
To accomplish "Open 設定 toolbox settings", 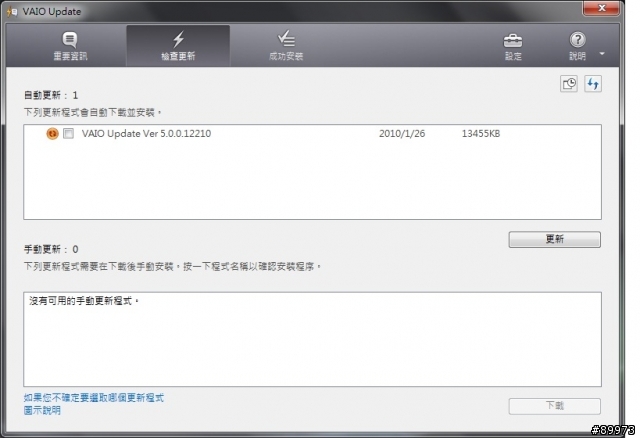I will 513,47.
